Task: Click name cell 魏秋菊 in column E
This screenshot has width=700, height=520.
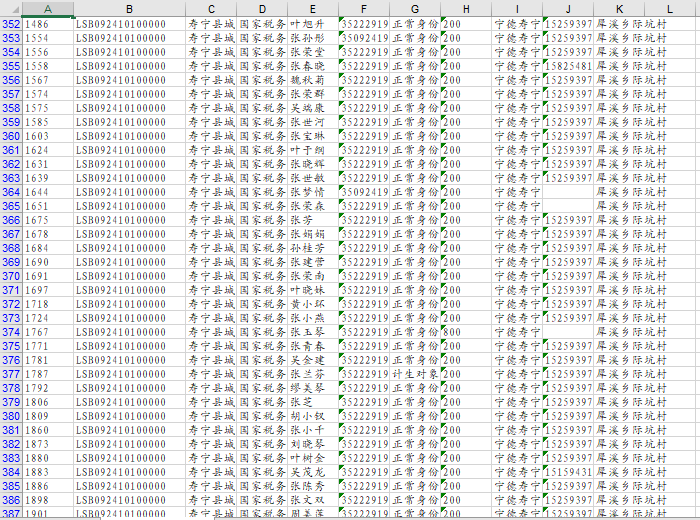Action: (313, 80)
